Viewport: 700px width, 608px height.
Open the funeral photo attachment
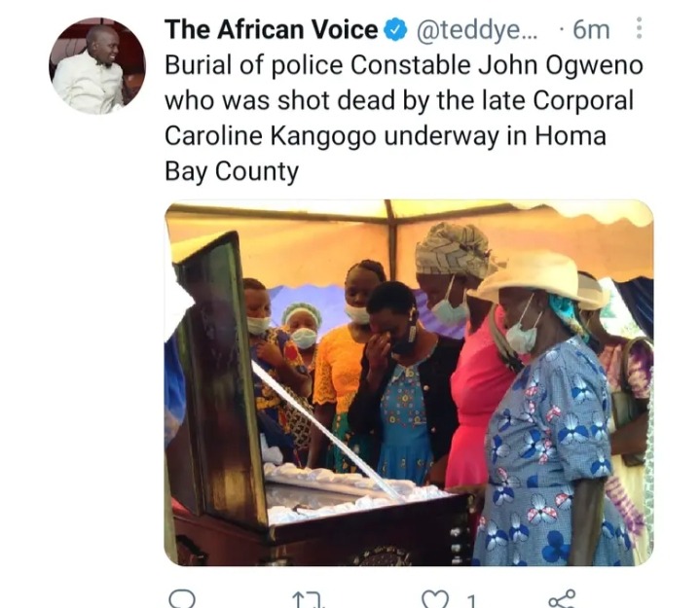pyautogui.click(x=409, y=382)
